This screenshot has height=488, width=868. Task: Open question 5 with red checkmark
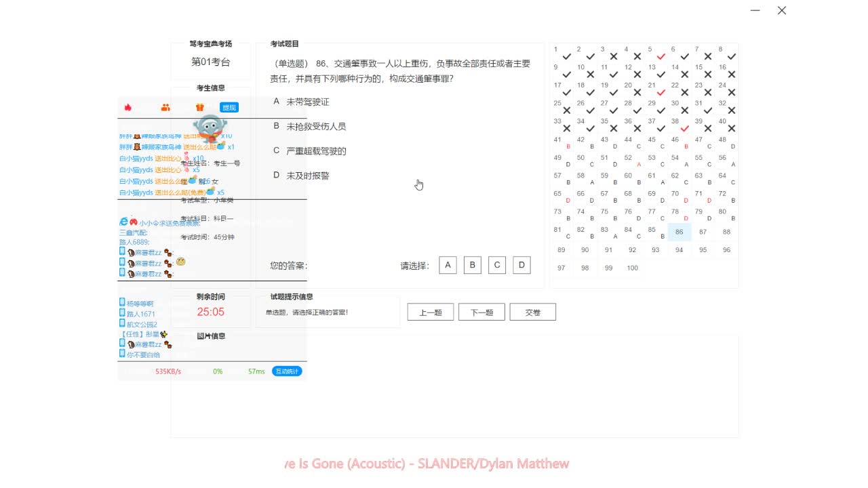point(656,53)
